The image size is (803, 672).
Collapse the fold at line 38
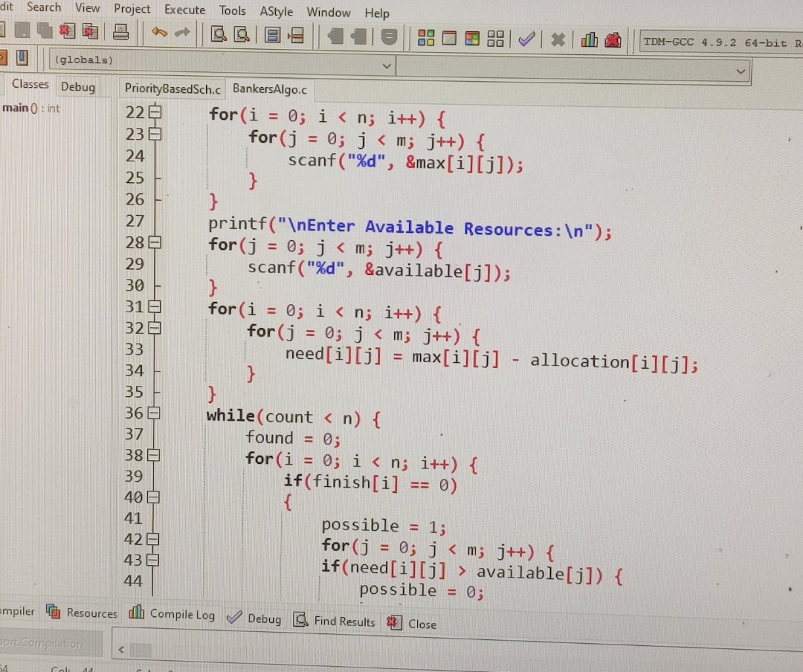point(154,456)
